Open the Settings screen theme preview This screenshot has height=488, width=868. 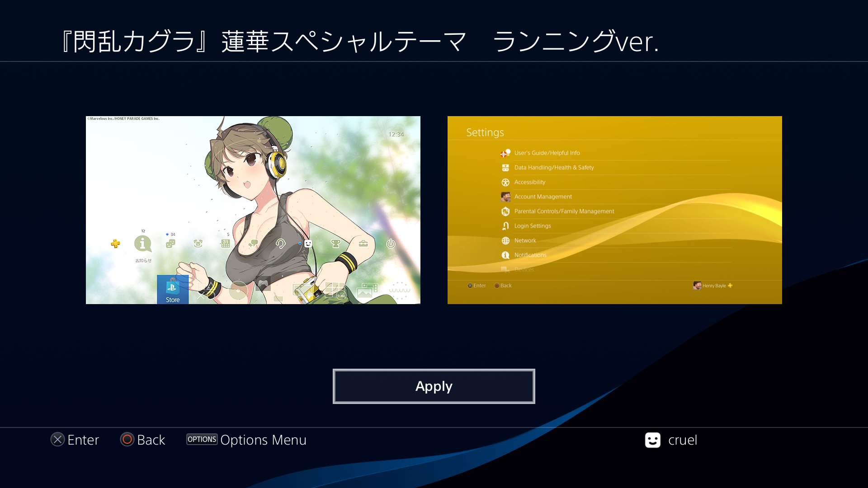(615, 210)
